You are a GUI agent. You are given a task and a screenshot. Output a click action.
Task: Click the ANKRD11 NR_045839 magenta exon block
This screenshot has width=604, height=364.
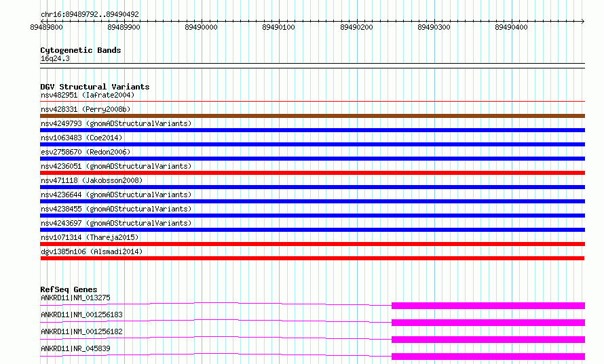[488, 357]
